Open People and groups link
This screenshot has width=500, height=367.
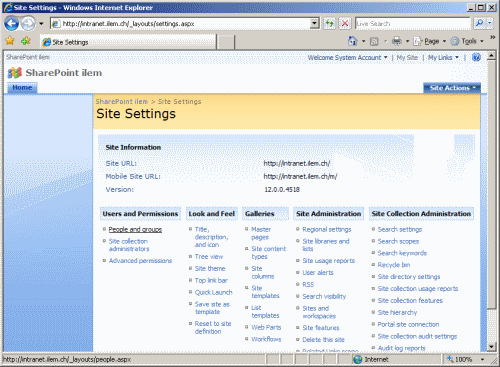135,229
